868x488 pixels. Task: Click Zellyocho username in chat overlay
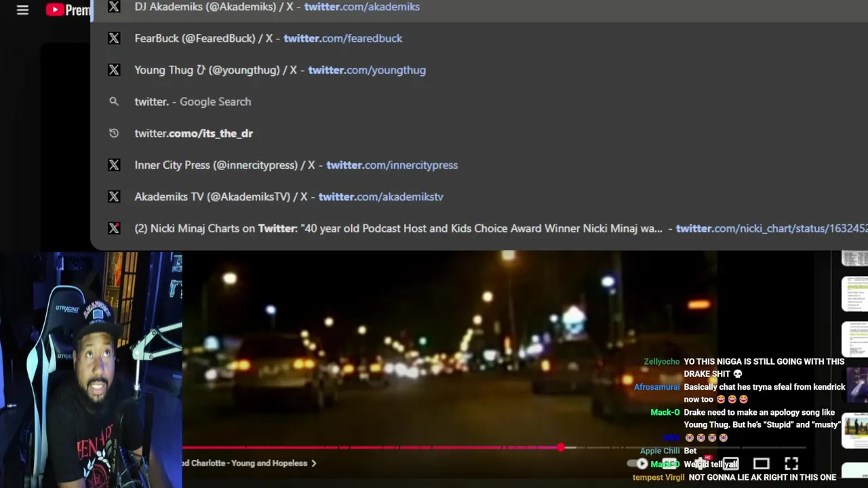(661, 361)
